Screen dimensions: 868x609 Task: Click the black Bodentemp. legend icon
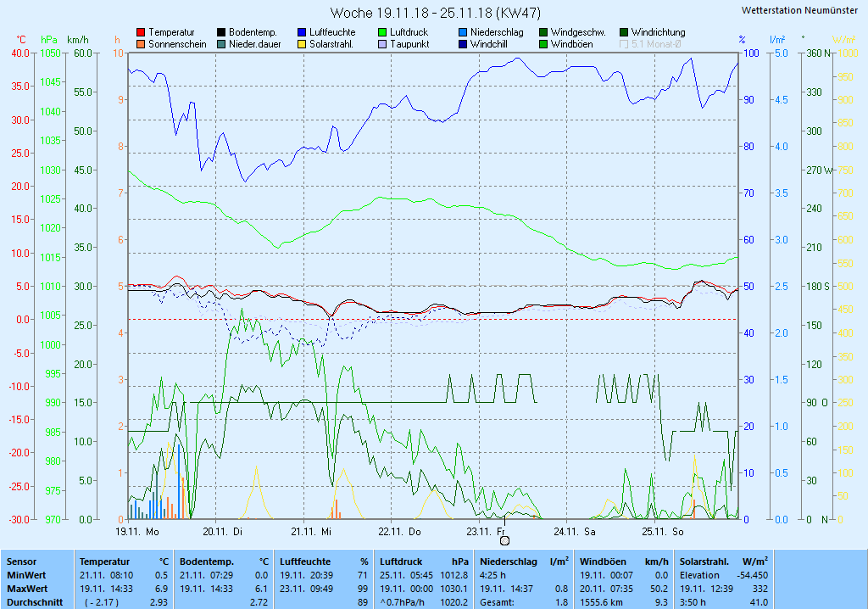click(221, 32)
